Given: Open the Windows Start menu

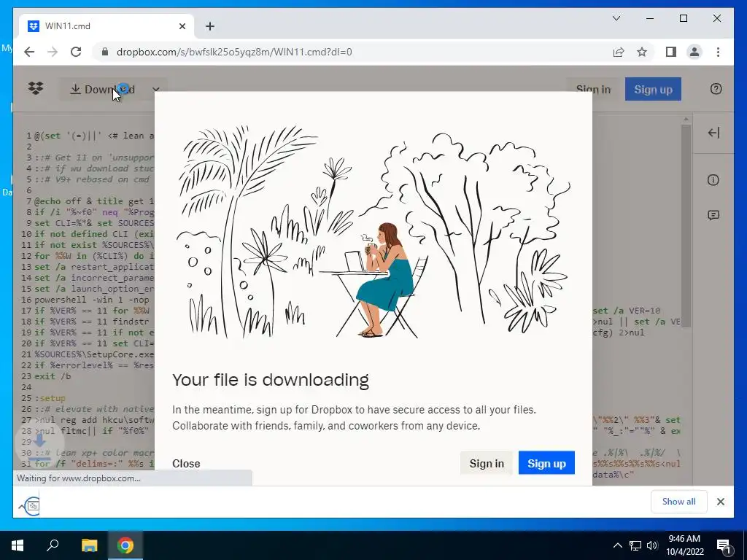Looking at the screenshot, I should click(18, 545).
